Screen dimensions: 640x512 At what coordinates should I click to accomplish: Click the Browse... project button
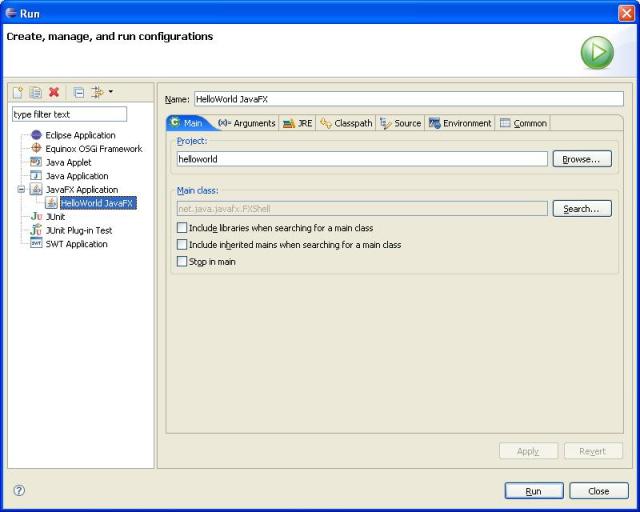click(582, 159)
